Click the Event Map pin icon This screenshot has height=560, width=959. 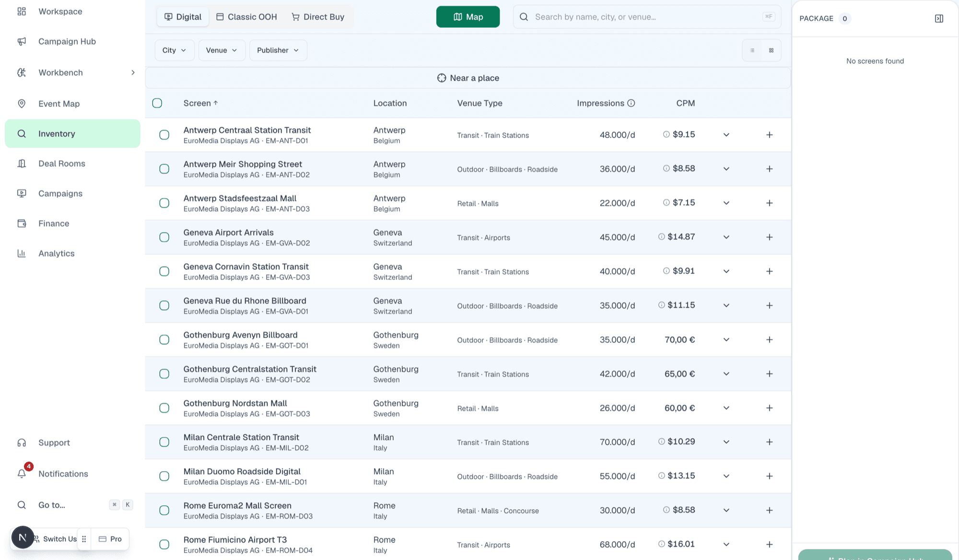pos(22,104)
